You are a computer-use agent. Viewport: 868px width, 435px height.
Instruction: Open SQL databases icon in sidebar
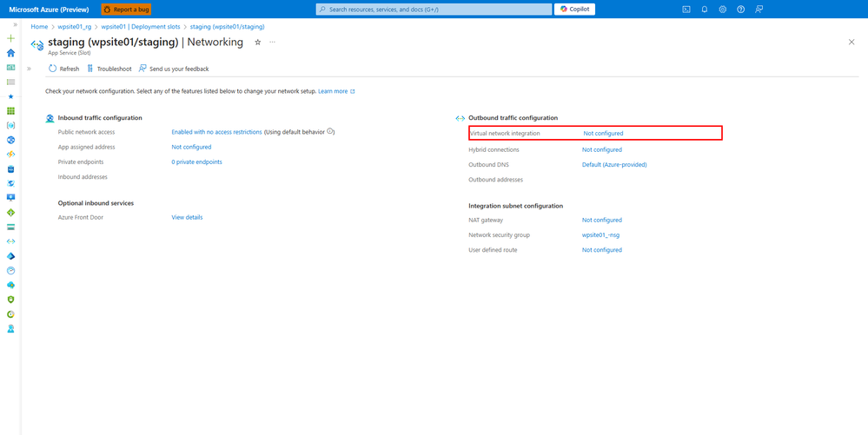(10, 169)
